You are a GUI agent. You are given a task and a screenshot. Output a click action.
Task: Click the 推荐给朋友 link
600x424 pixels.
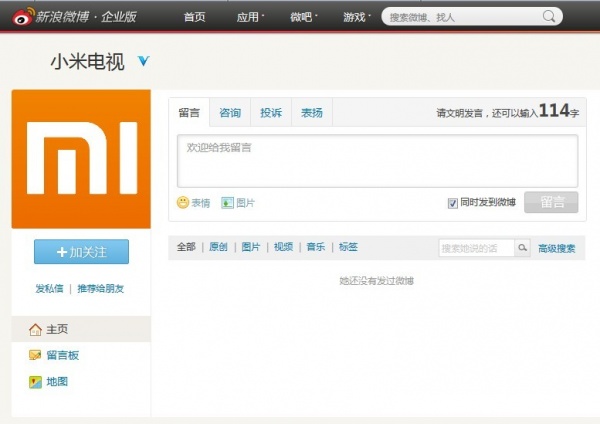(101, 288)
